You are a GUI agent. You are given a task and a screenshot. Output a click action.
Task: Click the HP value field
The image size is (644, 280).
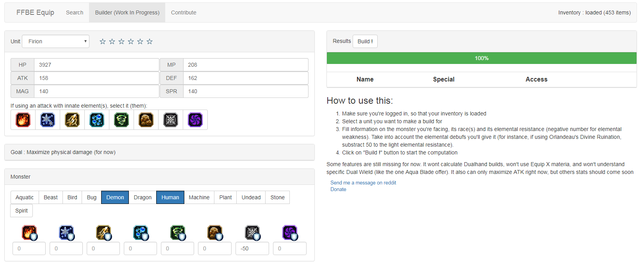coord(96,65)
